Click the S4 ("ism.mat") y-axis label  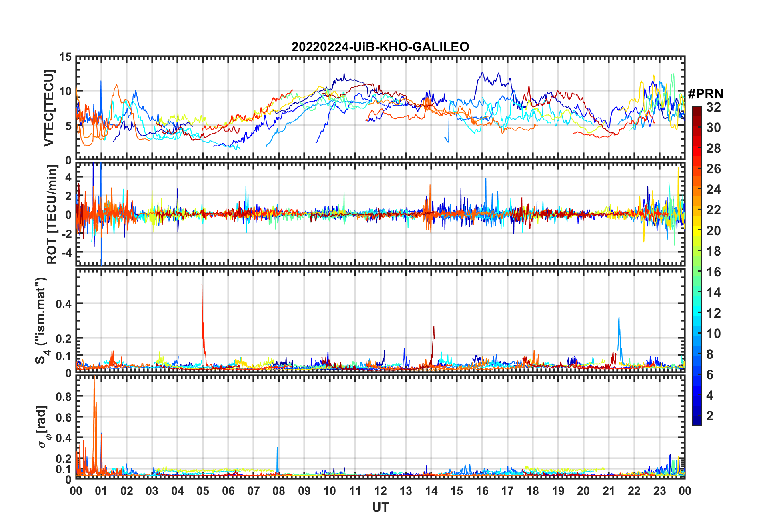tap(42, 320)
